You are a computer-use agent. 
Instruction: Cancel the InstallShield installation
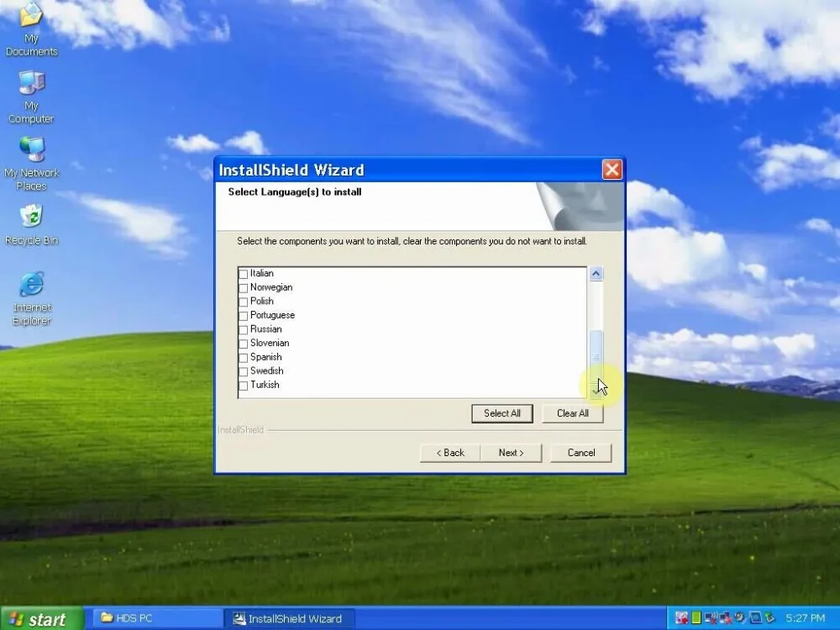pyautogui.click(x=581, y=453)
